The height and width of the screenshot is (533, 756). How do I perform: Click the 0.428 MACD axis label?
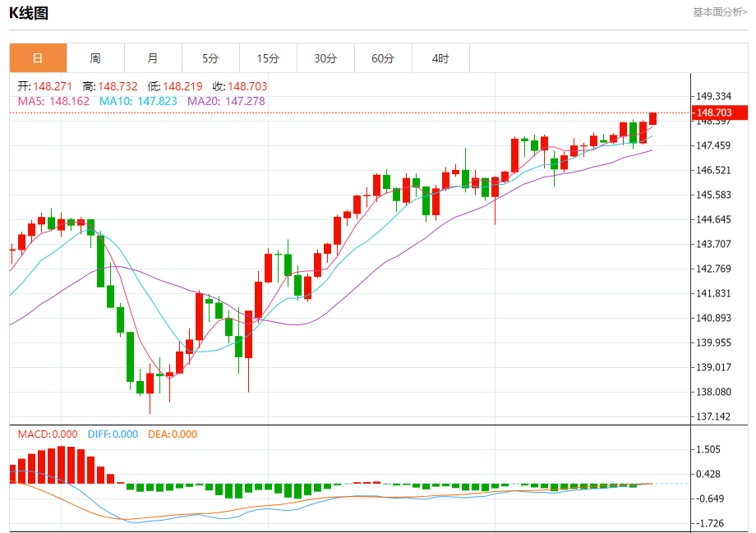(x=708, y=474)
